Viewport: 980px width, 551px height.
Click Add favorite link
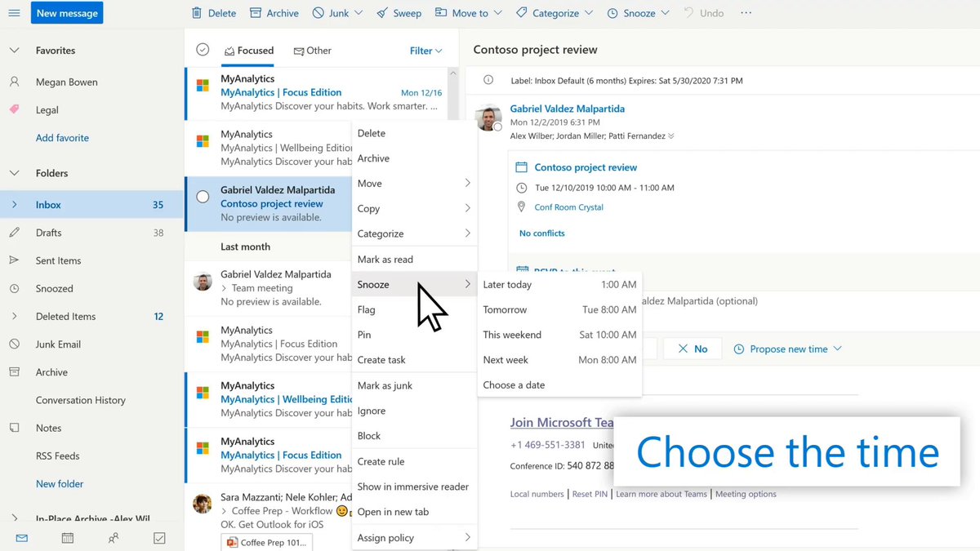62,138
